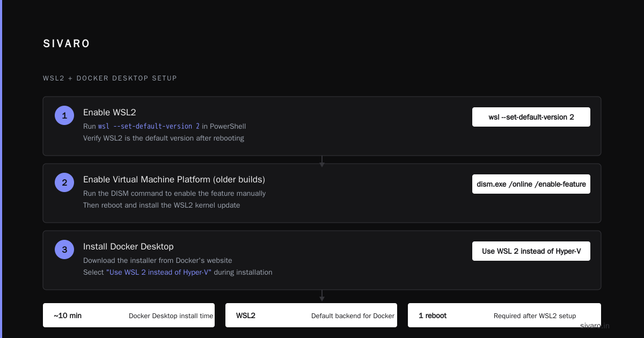Open the sivaro.in footer link
The width and height of the screenshot is (644, 338).
click(x=595, y=326)
